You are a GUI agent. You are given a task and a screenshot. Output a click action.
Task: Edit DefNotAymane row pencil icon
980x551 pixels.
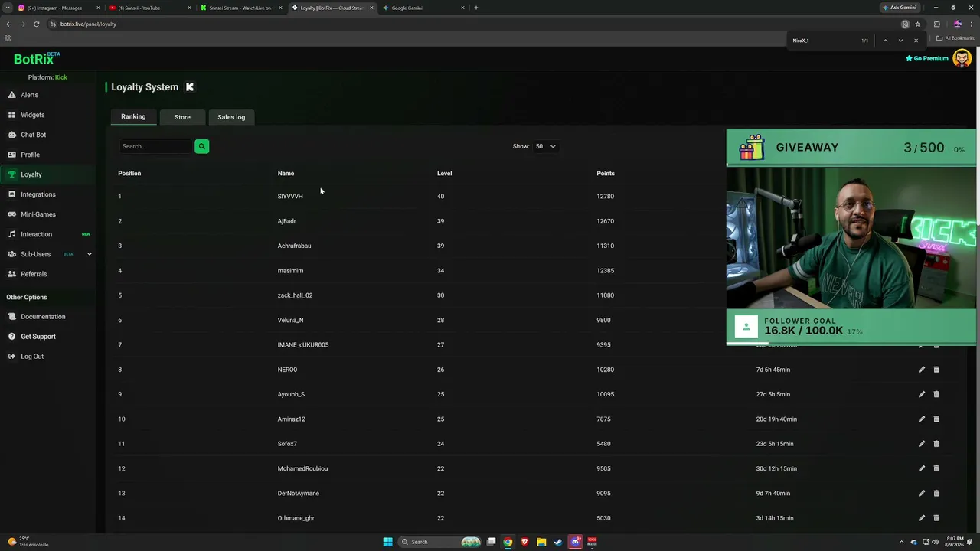[922, 494]
